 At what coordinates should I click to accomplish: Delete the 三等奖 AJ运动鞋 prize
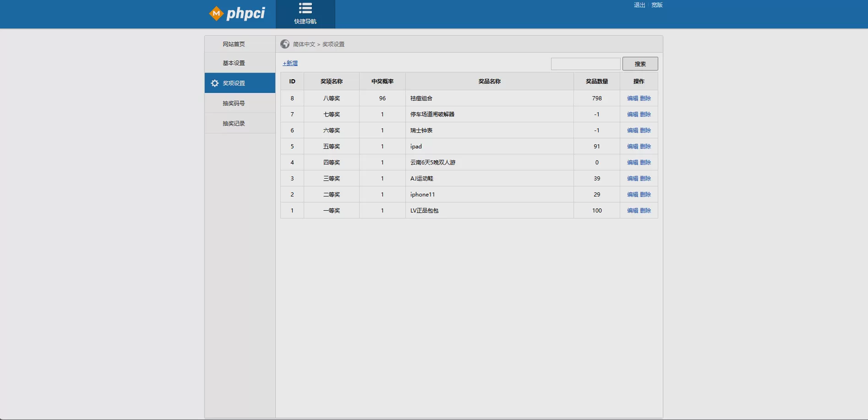(x=645, y=179)
